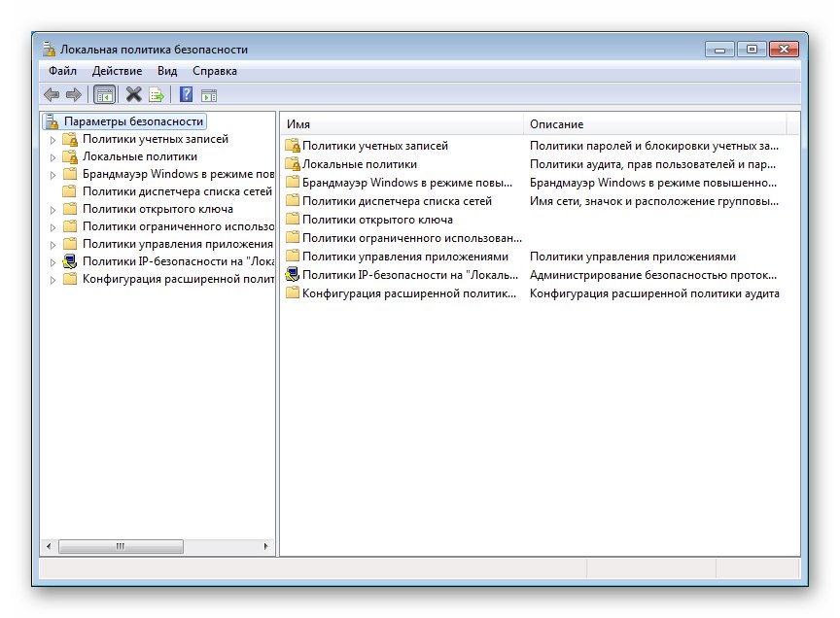Viewport: 840px width, 618px height.
Task: Select Политики управления приложениями name in list
Action: 405,257
